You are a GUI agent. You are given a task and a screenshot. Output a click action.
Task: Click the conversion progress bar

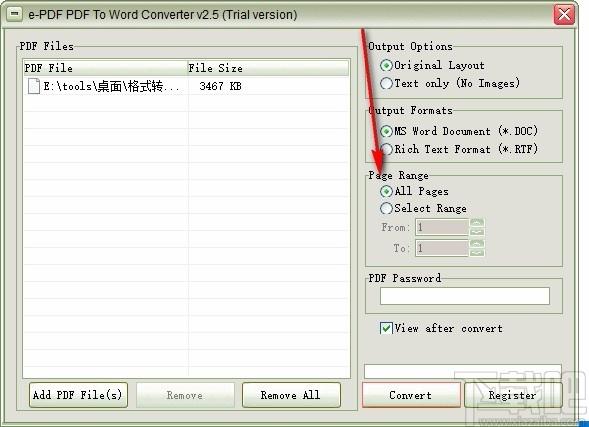tap(463, 371)
